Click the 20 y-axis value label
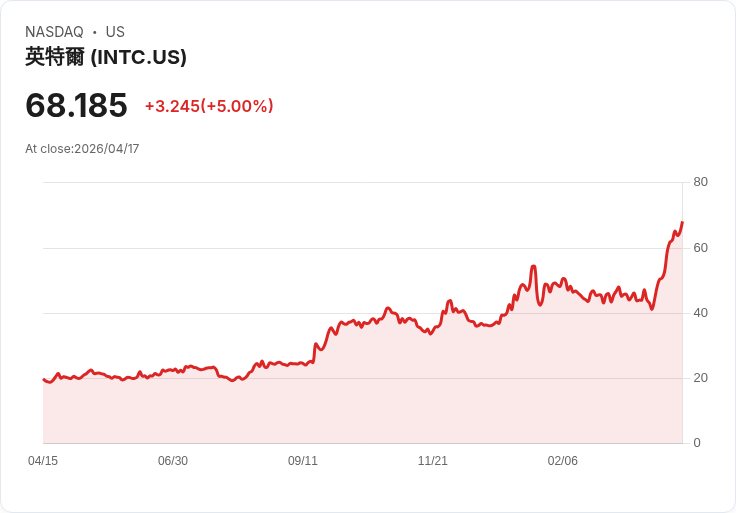 click(x=701, y=378)
